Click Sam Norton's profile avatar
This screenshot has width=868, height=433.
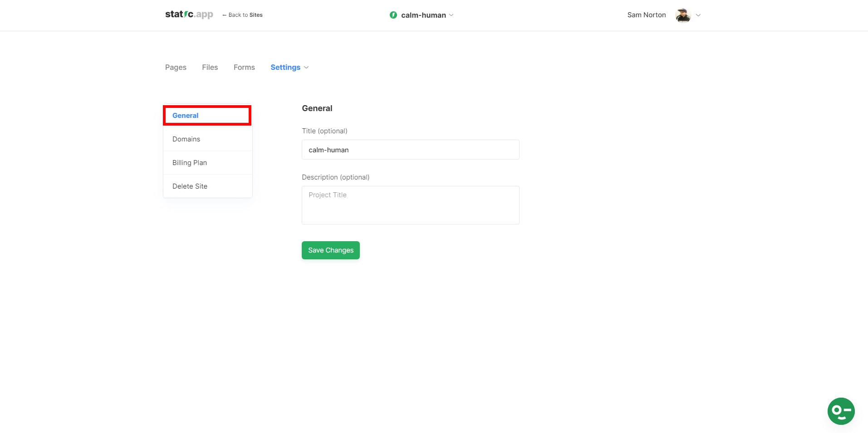click(682, 15)
